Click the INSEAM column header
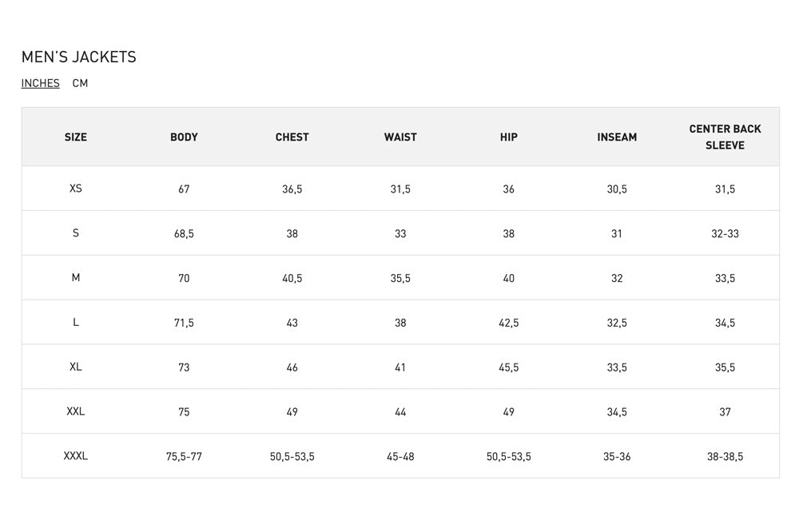Image resolution: width=799 pixels, height=532 pixels. click(617, 137)
